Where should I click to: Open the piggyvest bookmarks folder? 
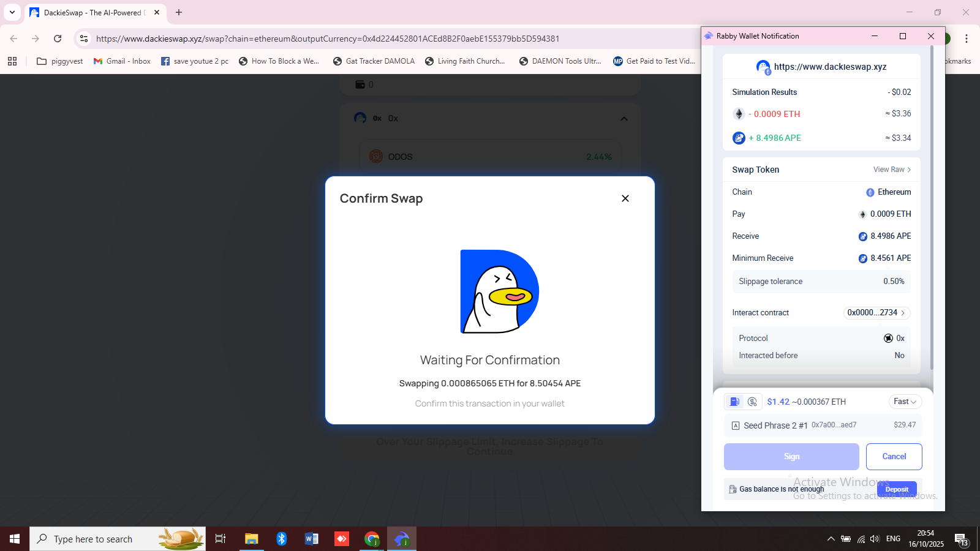[60, 61]
